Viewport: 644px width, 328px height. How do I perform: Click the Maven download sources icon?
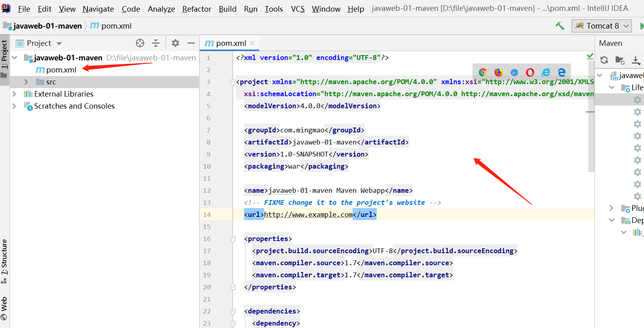636,60
